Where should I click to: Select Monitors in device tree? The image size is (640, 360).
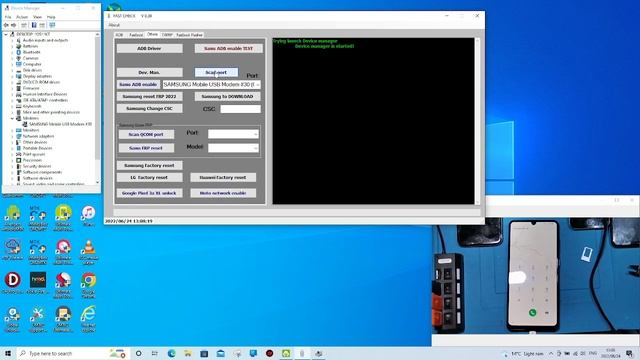(31, 130)
